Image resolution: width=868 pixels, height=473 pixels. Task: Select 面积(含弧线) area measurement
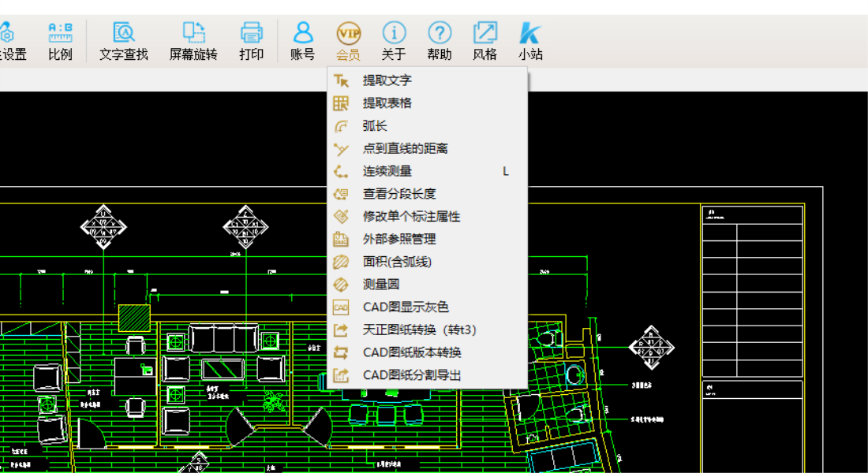397,262
